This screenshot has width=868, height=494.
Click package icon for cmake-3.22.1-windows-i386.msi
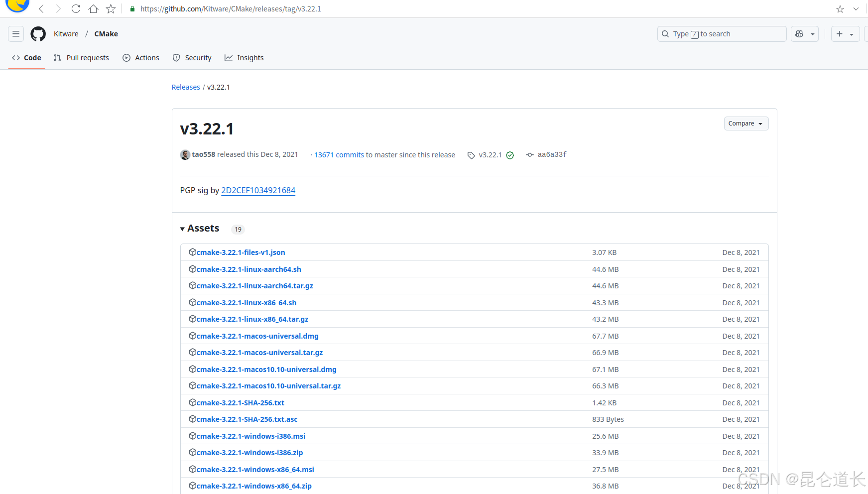(x=193, y=436)
